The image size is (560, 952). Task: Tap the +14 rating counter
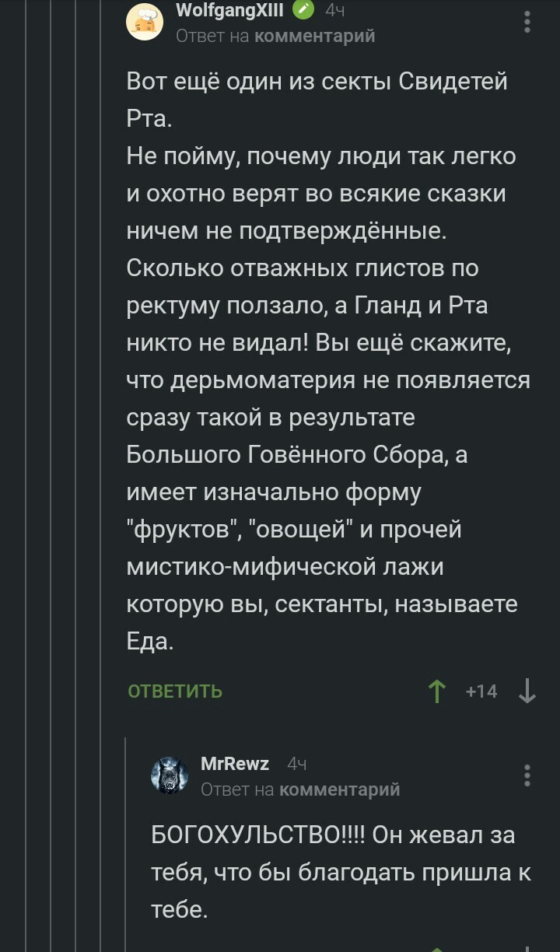[x=481, y=691]
